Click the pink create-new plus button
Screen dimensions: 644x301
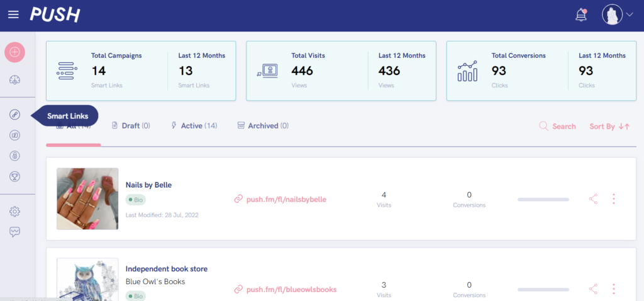point(15,52)
